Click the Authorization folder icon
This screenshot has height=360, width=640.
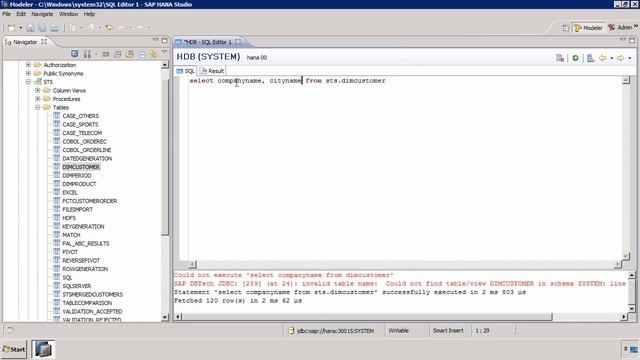click(38, 64)
